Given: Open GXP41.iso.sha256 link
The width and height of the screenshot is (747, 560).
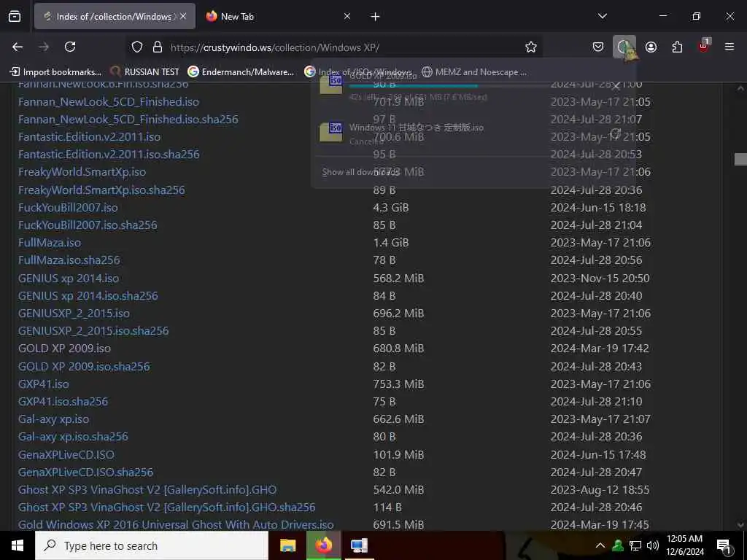Looking at the screenshot, I should pos(63,402).
